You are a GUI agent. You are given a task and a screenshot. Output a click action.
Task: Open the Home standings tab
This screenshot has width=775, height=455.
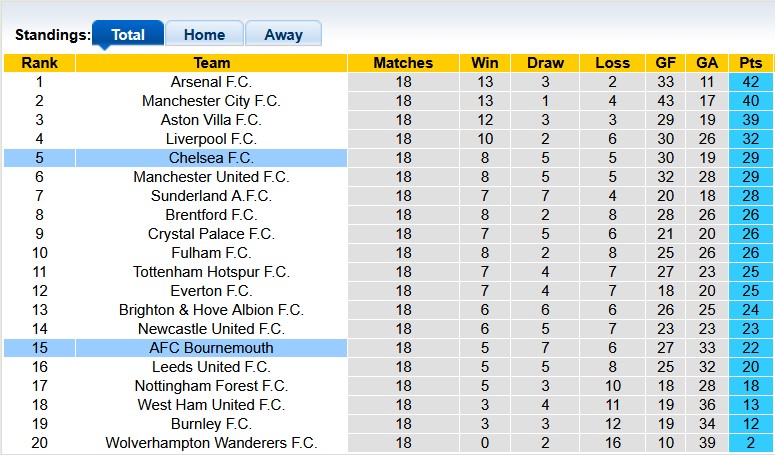click(204, 34)
